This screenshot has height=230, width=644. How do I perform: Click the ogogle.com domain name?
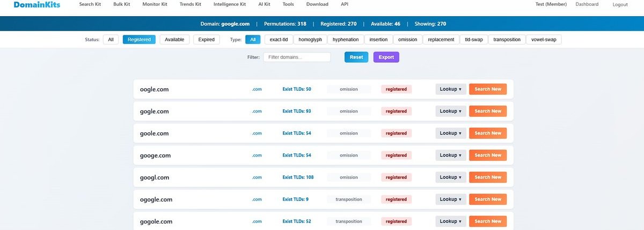coord(156,199)
